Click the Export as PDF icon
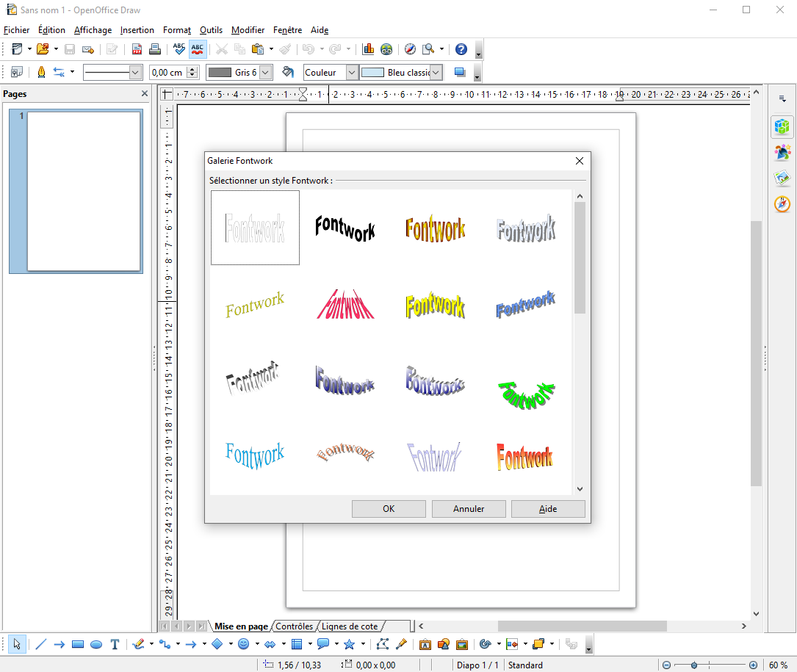797x672 pixels. [x=137, y=49]
